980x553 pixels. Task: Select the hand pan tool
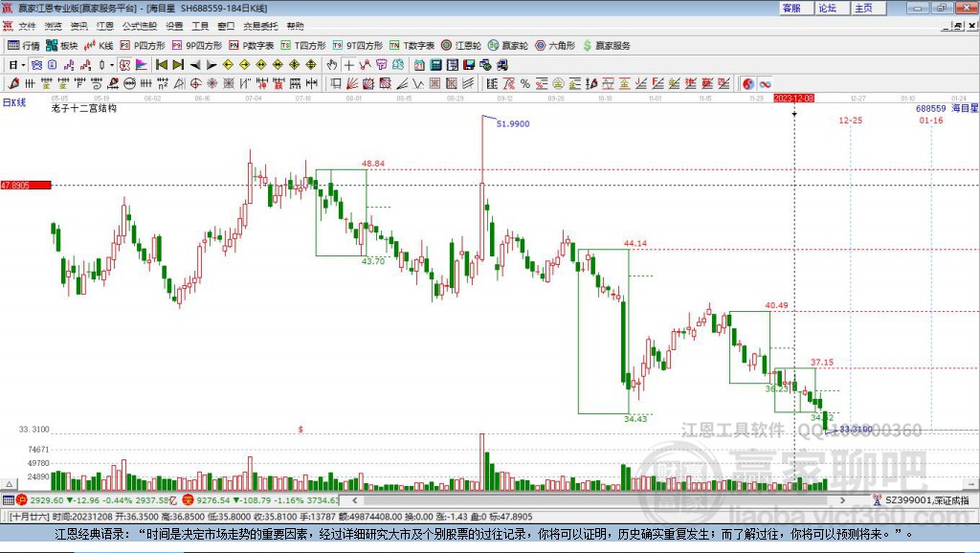[x=332, y=65]
